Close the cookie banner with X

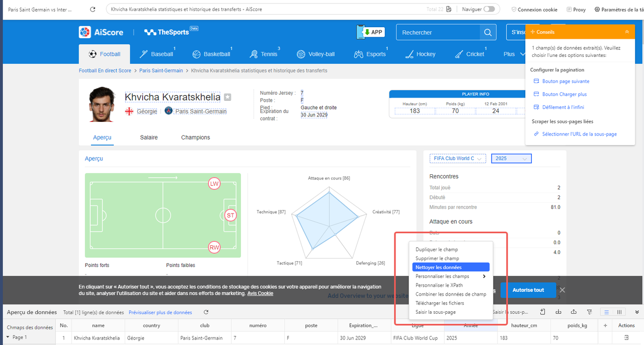tap(562, 290)
